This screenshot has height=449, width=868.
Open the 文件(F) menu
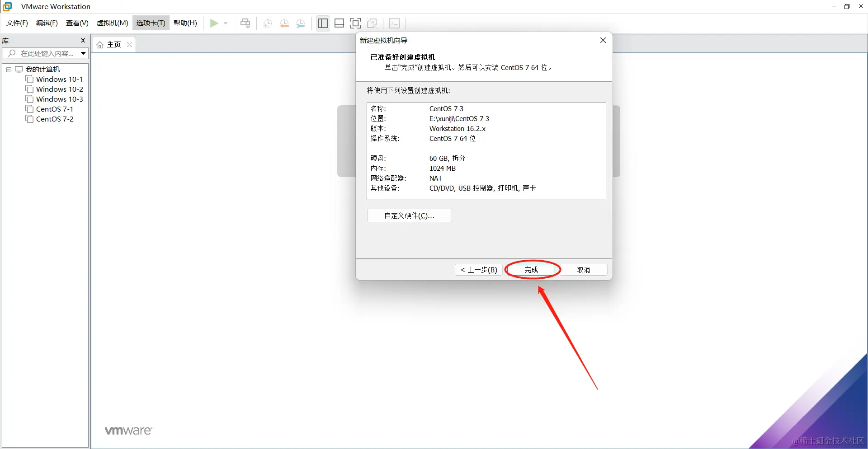17,23
